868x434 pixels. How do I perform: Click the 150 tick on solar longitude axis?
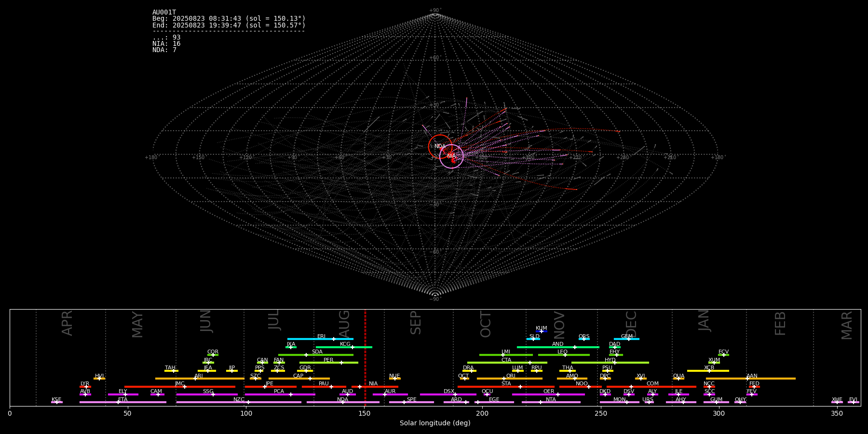tap(364, 414)
